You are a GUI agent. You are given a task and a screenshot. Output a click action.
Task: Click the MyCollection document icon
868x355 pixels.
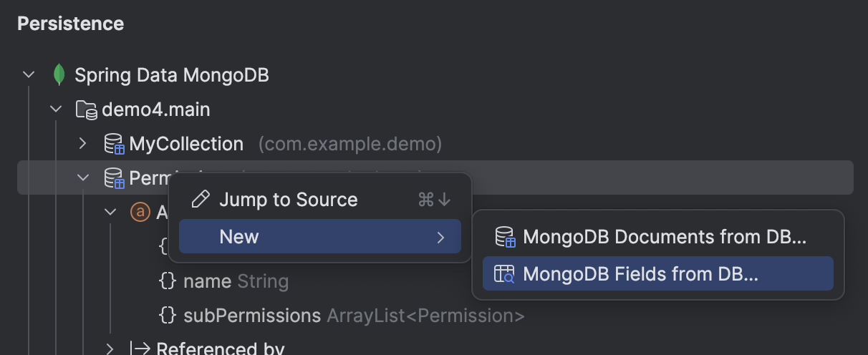pyautogui.click(x=114, y=144)
